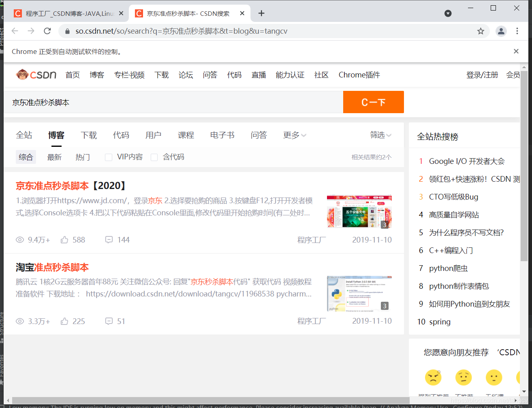
Task: Click views eye icon of 9.4万+ article
Action: click(x=20, y=240)
